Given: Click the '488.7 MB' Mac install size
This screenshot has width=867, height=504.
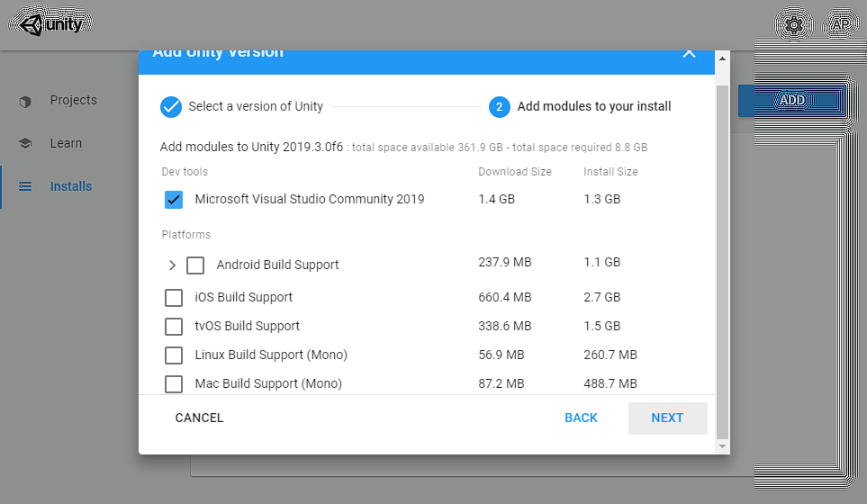Looking at the screenshot, I should (x=610, y=384).
